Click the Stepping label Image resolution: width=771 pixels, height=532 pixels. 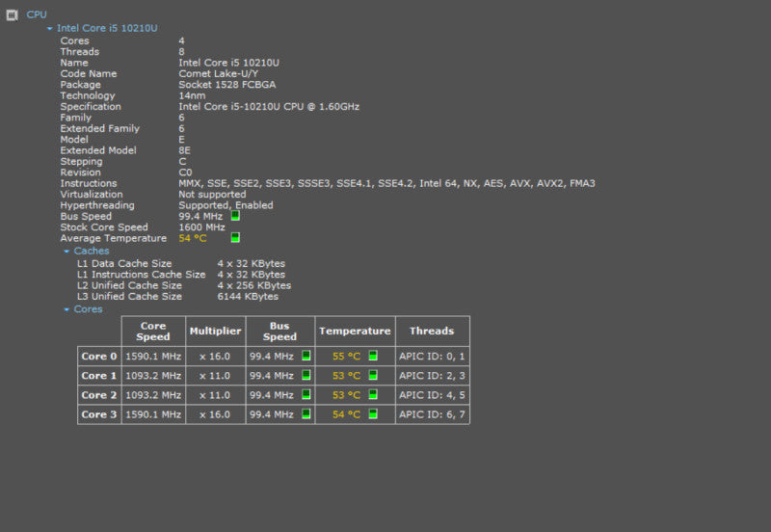pos(82,161)
